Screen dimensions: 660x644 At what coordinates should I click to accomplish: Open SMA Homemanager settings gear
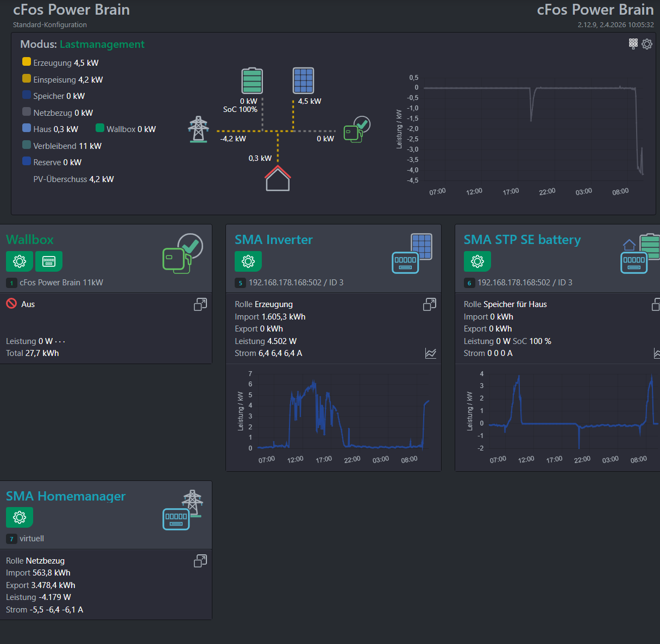(20, 517)
